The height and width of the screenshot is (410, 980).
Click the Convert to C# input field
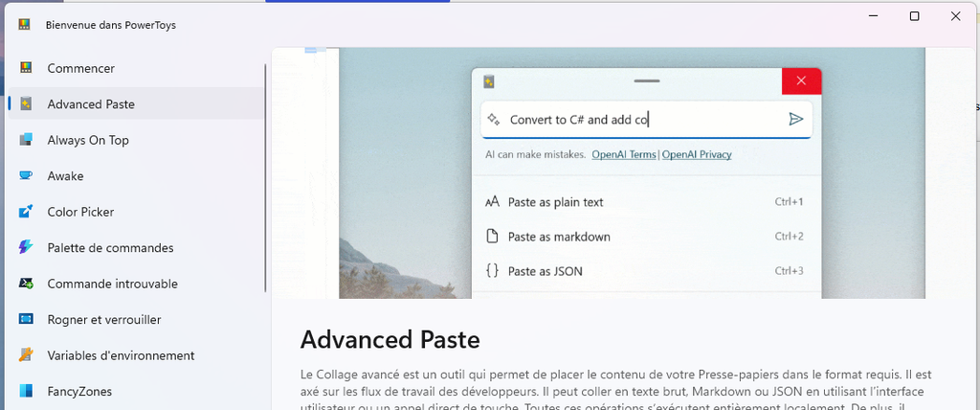click(645, 120)
